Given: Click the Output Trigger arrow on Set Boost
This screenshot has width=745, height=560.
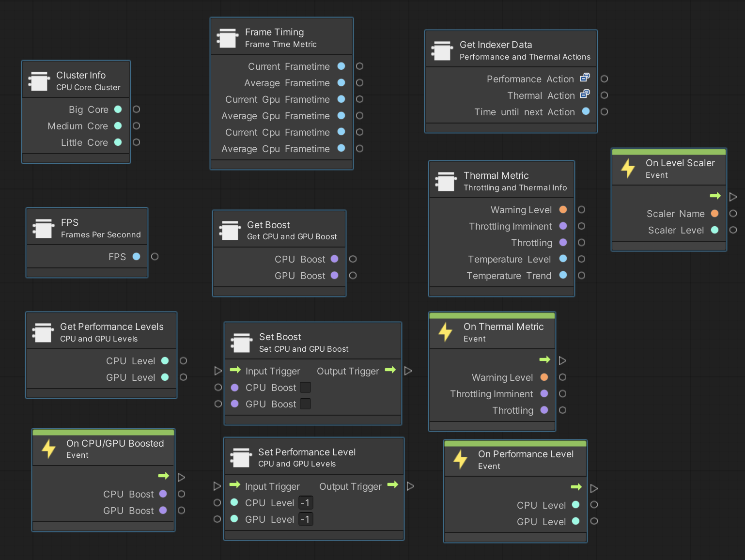Looking at the screenshot, I should click(390, 371).
